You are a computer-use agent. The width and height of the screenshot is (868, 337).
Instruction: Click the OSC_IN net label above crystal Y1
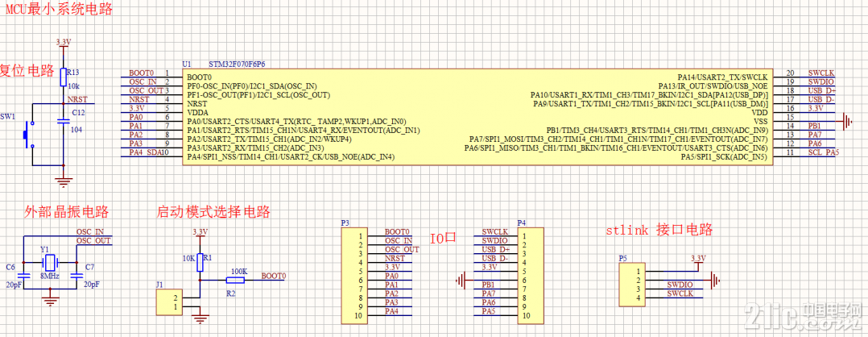(90, 232)
